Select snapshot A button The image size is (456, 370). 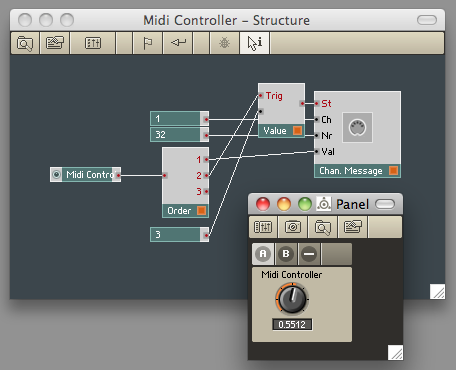pyautogui.click(x=263, y=254)
